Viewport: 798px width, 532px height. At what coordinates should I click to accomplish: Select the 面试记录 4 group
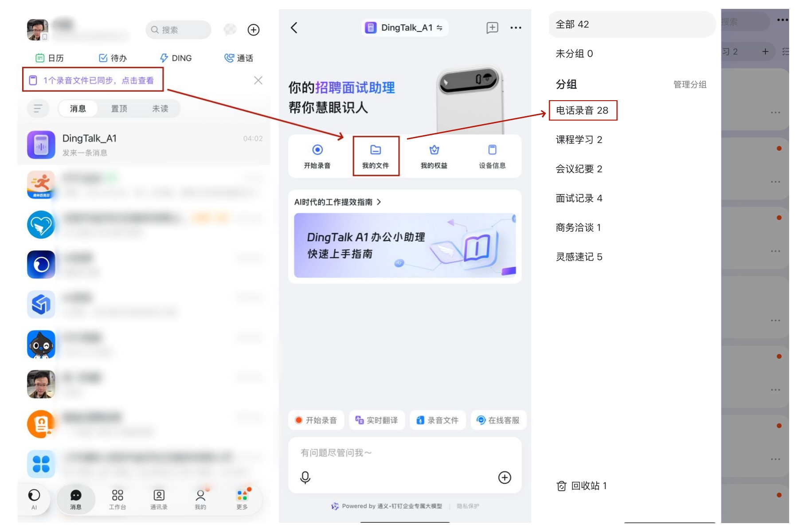click(579, 198)
